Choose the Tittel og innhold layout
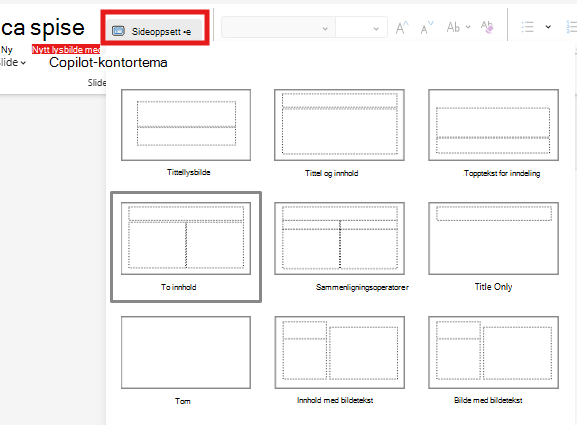 tap(339, 125)
